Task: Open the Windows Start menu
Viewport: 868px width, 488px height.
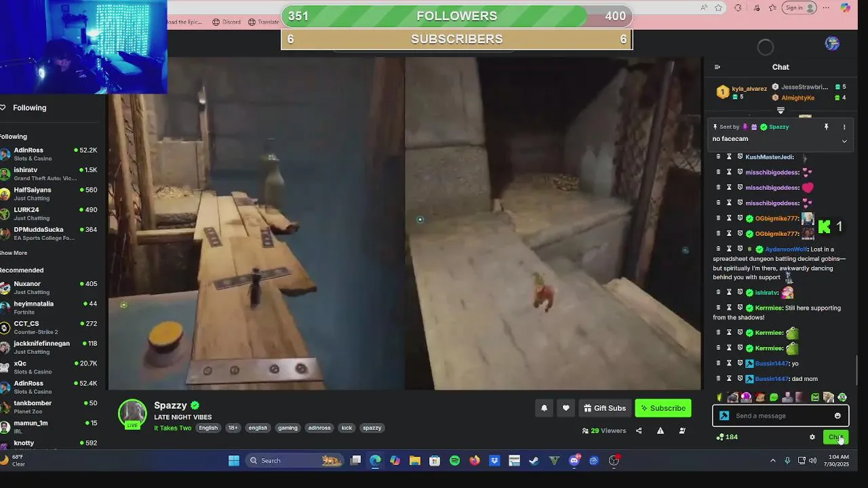Action: pos(234,461)
